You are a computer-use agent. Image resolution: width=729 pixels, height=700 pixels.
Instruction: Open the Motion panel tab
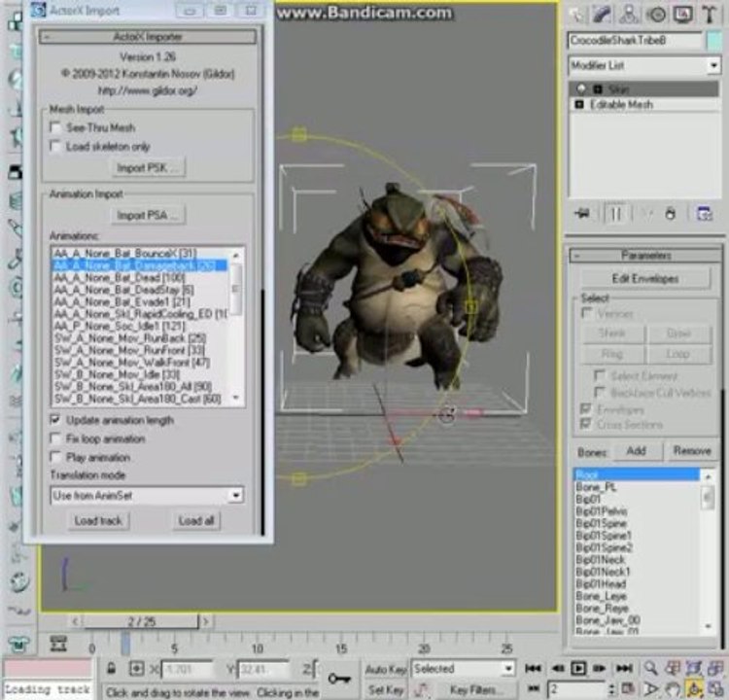[x=656, y=15]
